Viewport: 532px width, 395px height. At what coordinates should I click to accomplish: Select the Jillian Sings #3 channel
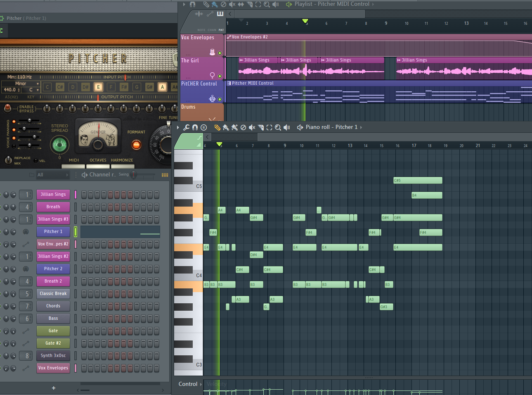coord(53,219)
